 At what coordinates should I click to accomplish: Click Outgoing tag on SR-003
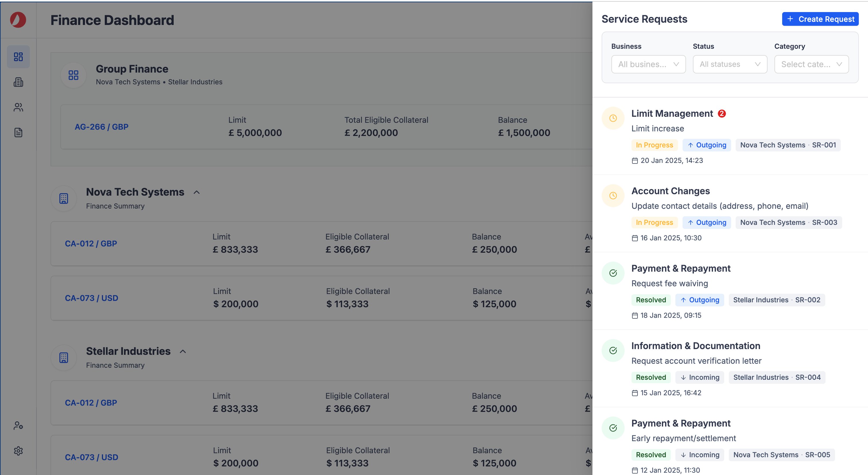[707, 223]
